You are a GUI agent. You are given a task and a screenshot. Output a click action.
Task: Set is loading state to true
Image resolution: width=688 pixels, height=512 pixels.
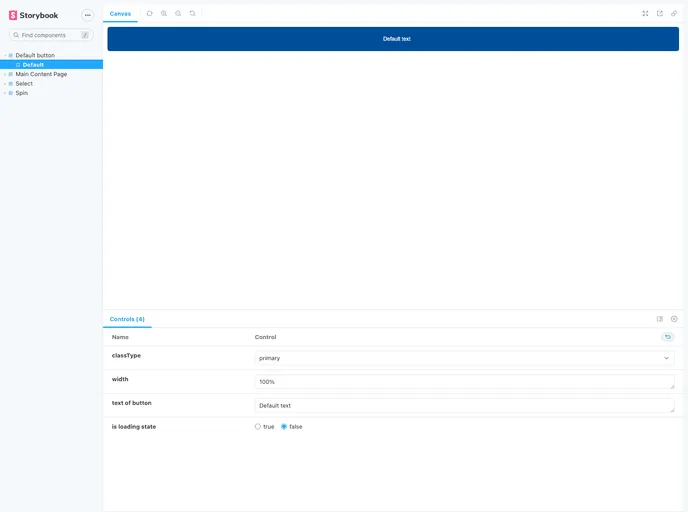(258, 426)
